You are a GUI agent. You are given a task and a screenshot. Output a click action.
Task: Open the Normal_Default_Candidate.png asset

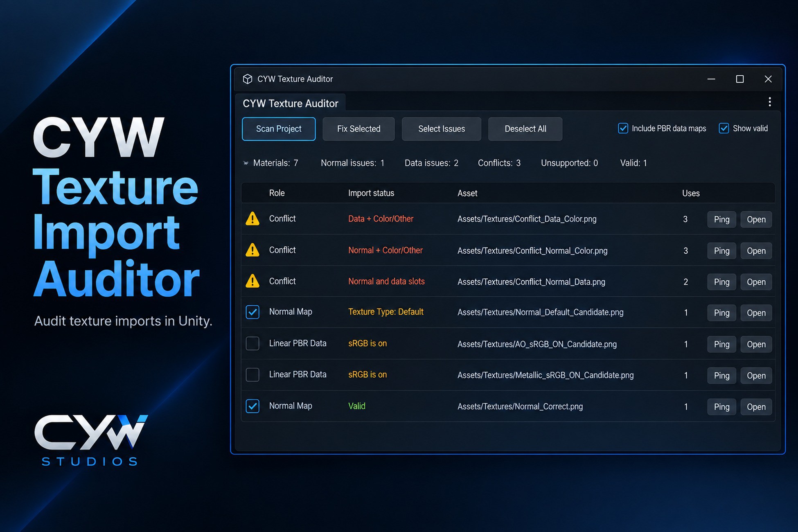756,313
